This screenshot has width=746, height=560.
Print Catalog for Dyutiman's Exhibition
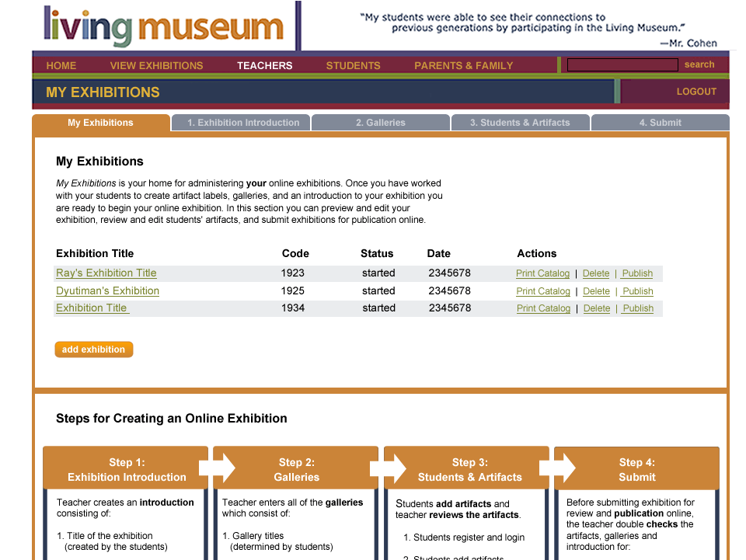pos(543,291)
